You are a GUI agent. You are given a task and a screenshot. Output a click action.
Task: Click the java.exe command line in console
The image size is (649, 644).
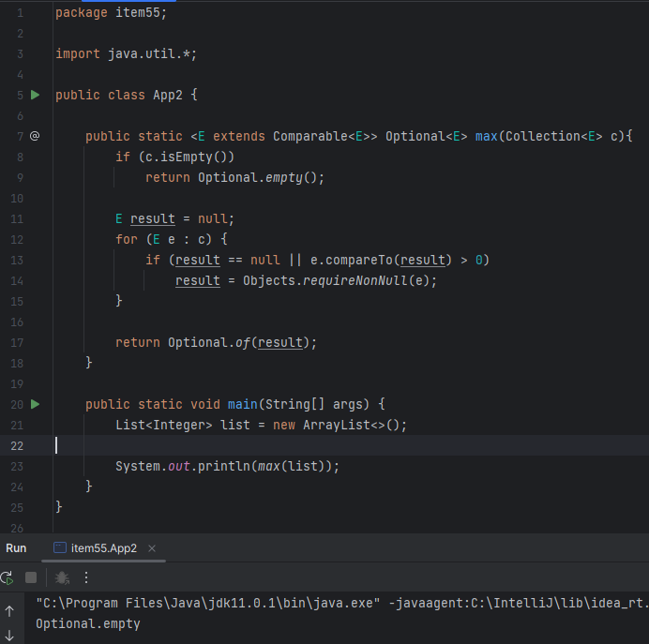pyautogui.click(x=342, y=603)
